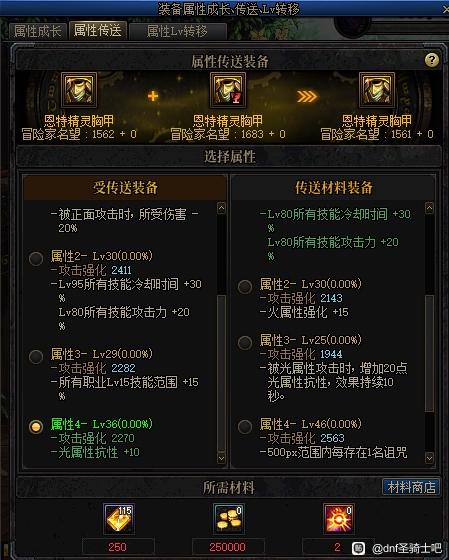
Task: Click the gold coins material icon
Action: [x=229, y=519]
